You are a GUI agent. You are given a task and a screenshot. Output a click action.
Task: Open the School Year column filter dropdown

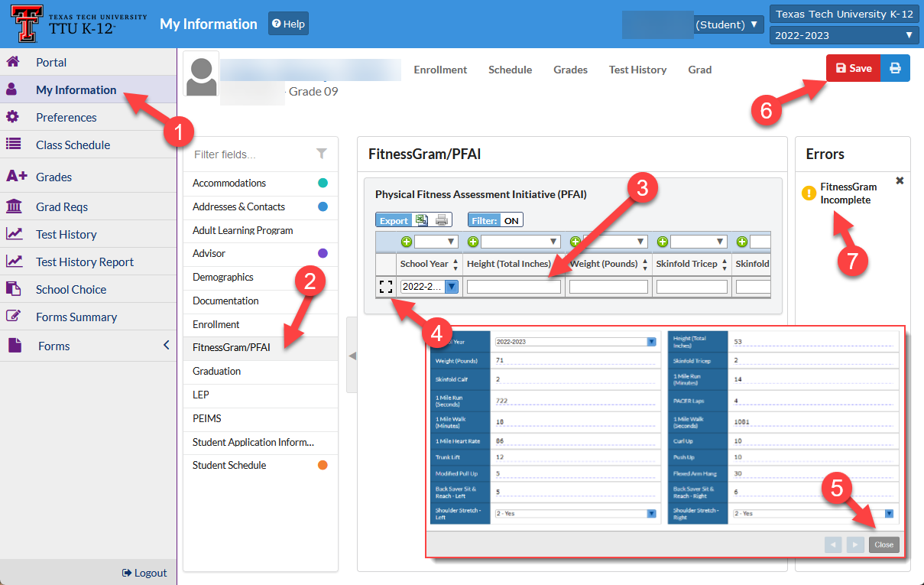[436, 242]
